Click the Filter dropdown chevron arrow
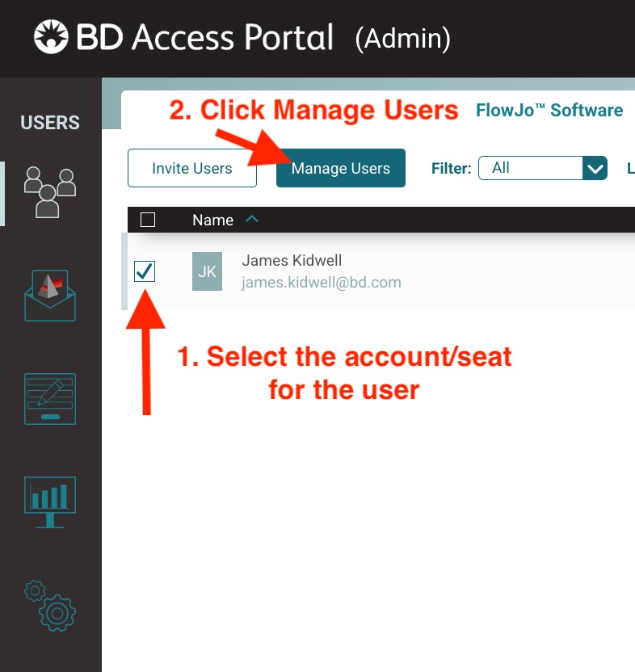 595,168
